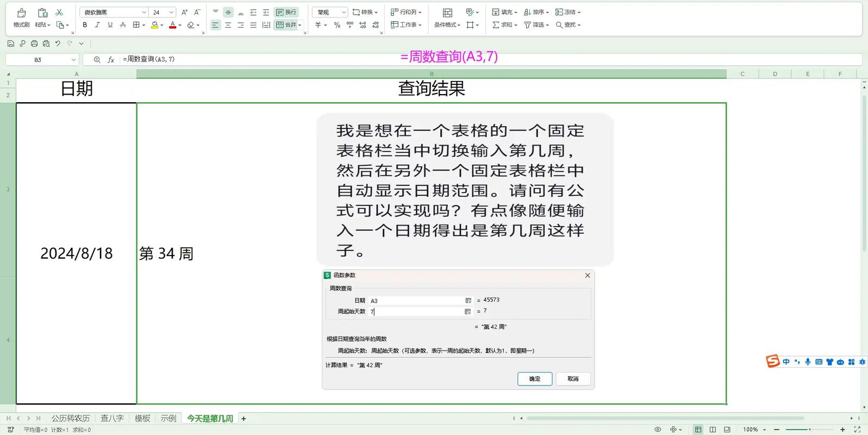The image size is (868, 435).
Task: Click the 筛选 filter button
Action: (x=536, y=25)
